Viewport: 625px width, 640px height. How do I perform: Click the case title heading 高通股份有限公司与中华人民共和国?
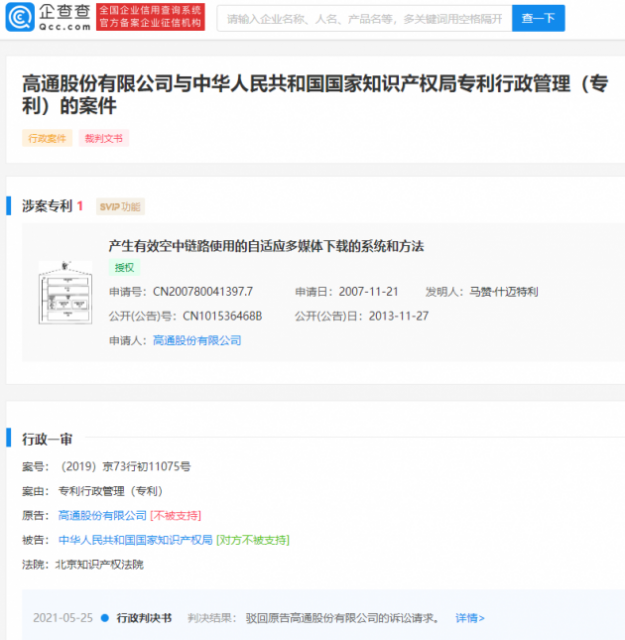(315, 95)
